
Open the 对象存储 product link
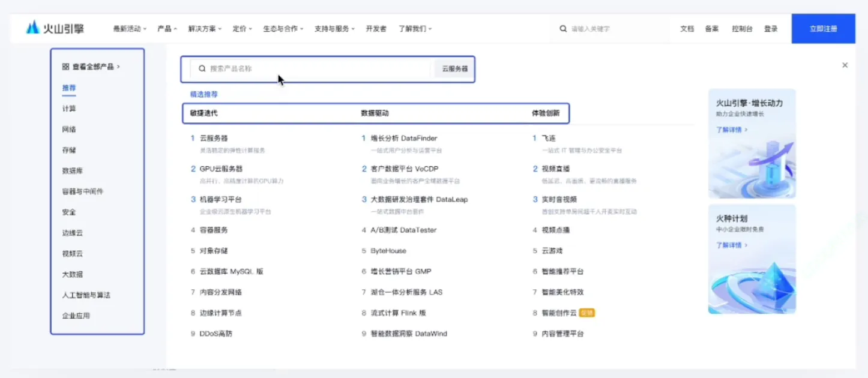tap(214, 251)
